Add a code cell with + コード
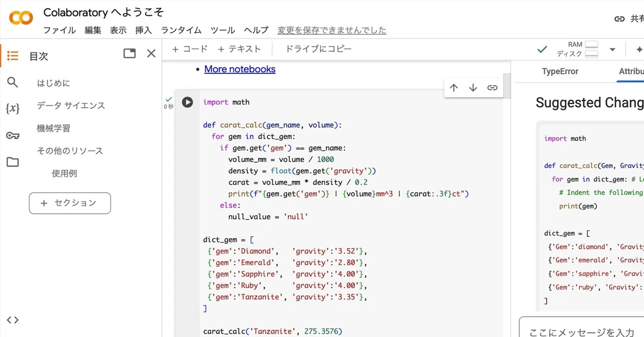The height and width of the screenshot is (337, 644). click(190, 49)
